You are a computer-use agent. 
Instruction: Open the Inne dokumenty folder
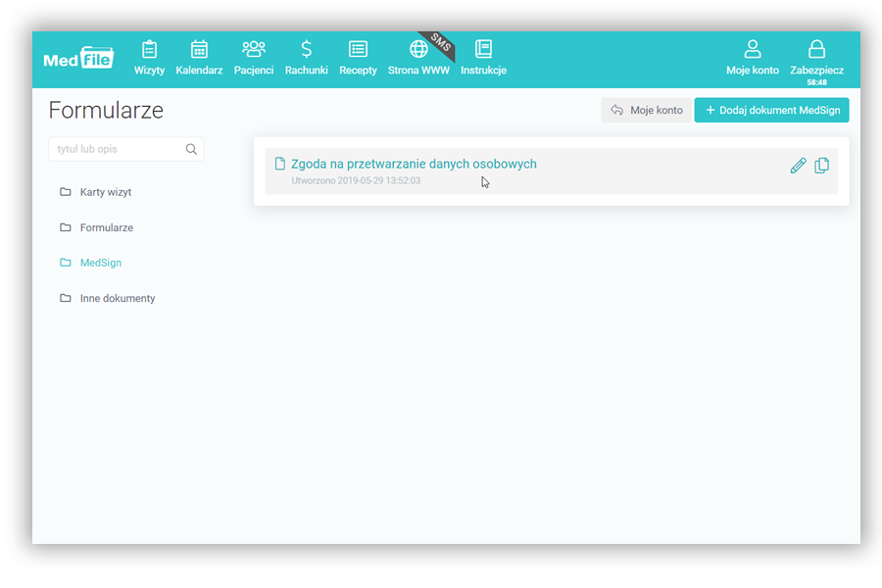tap(117, 298)
